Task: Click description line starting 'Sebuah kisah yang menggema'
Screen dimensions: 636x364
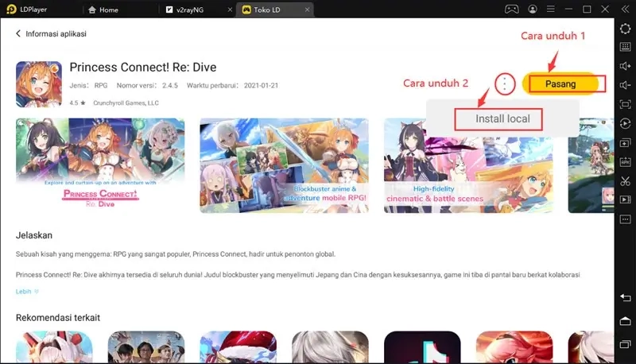Action: click(x=176, y=254)
